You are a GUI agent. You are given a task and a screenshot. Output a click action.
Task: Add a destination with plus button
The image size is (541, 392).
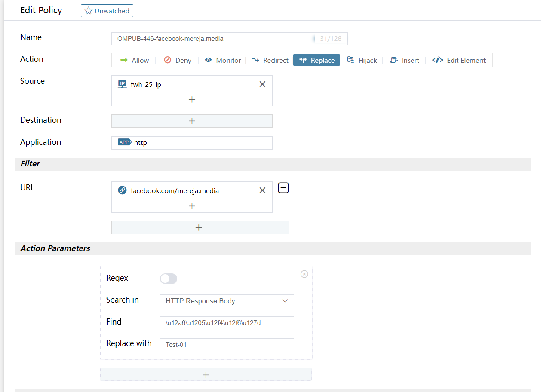[x=192, y=121]
